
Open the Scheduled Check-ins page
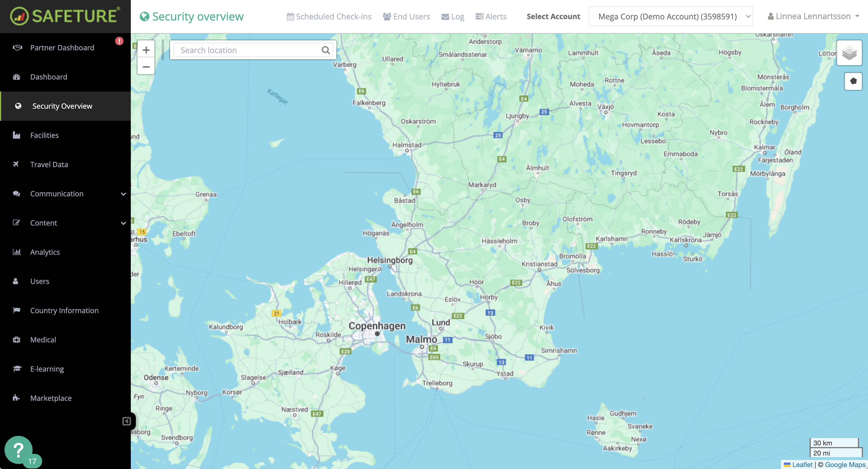(x=329, y=17)
